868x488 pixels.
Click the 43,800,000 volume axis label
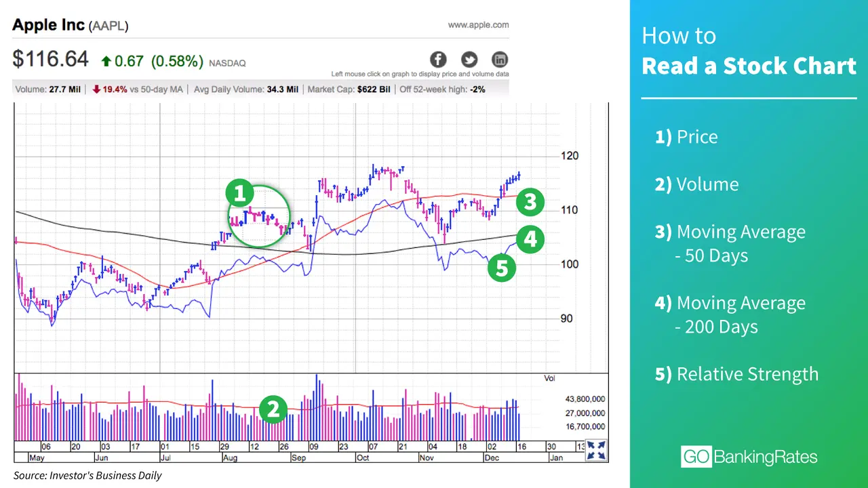tap(585, 399)
